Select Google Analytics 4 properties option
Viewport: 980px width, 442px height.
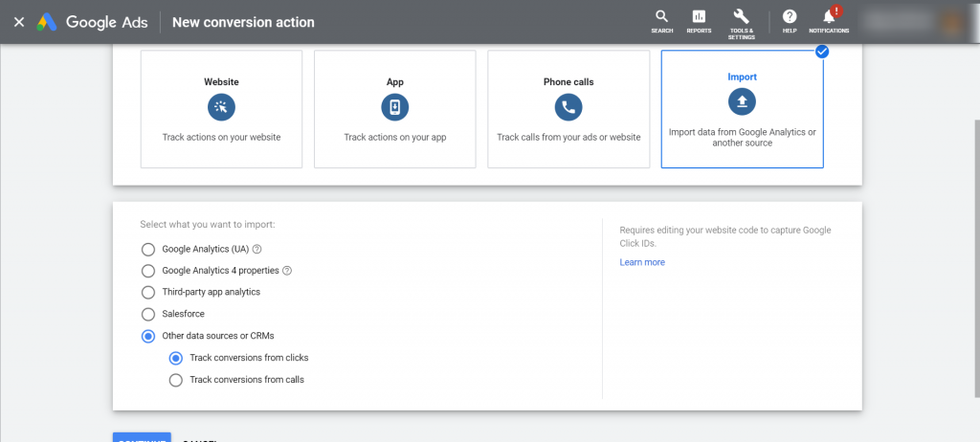coord(148,271)
